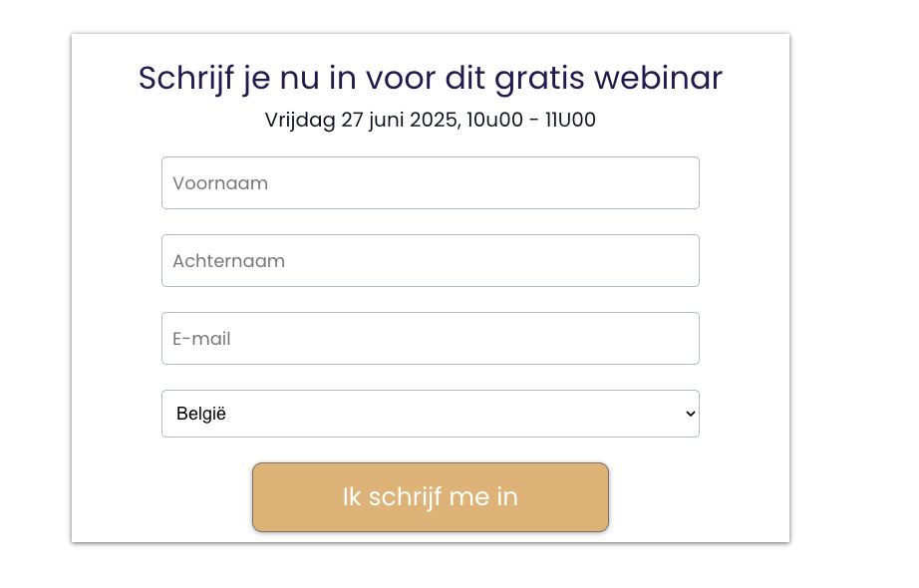Click the Achternaam placeholder text

coord(228,260)
